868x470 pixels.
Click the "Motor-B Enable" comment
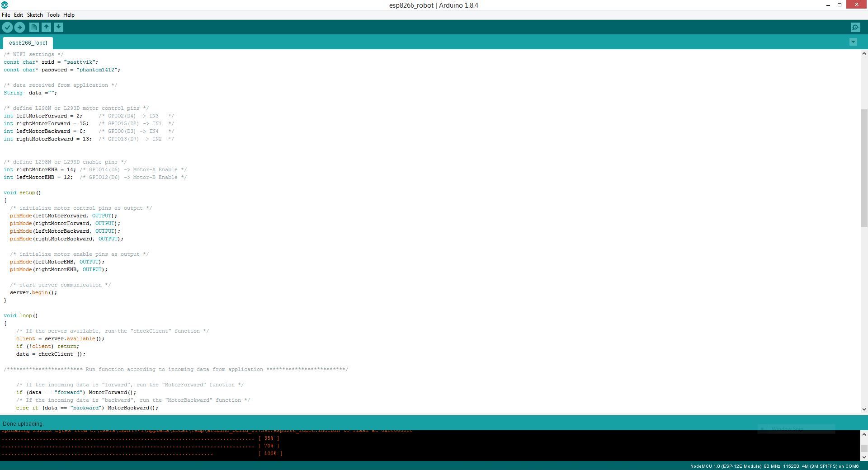[133, 177]
